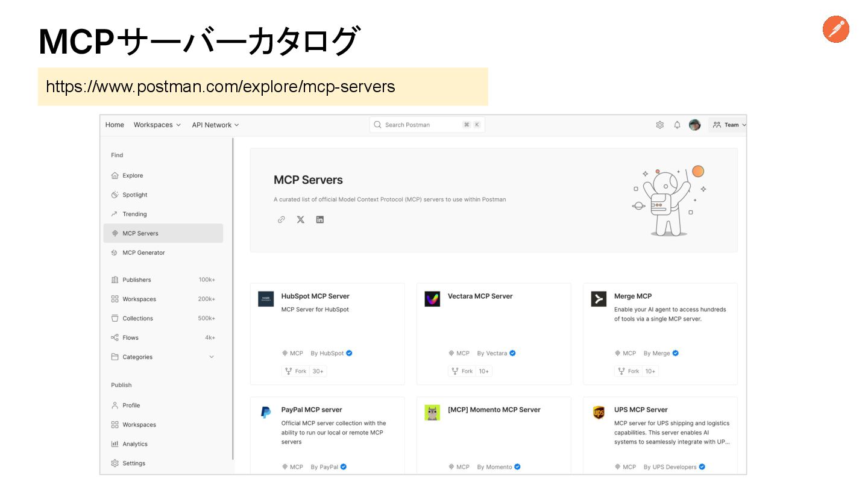The height and width of the screenshot is (488, 868).
Task: Fork the HubSpot MCP Server
Action: point(295,371)
